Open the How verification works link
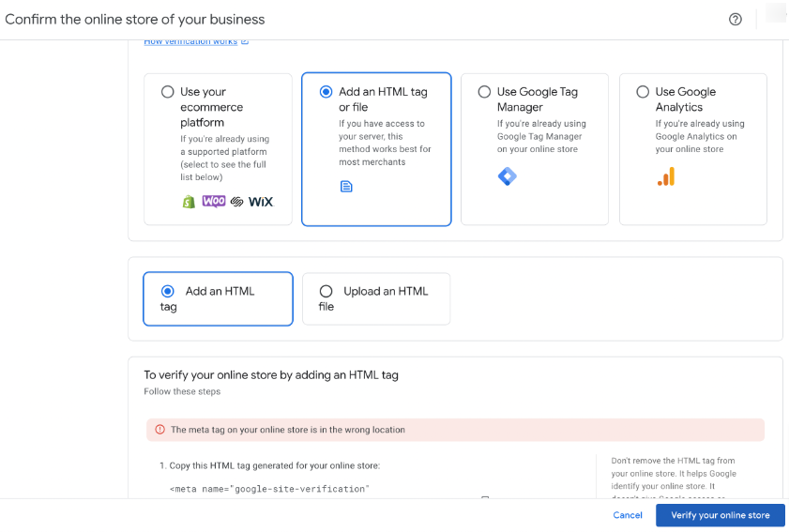Viewport: 789px width, 532px height. [x=190, y=42]
